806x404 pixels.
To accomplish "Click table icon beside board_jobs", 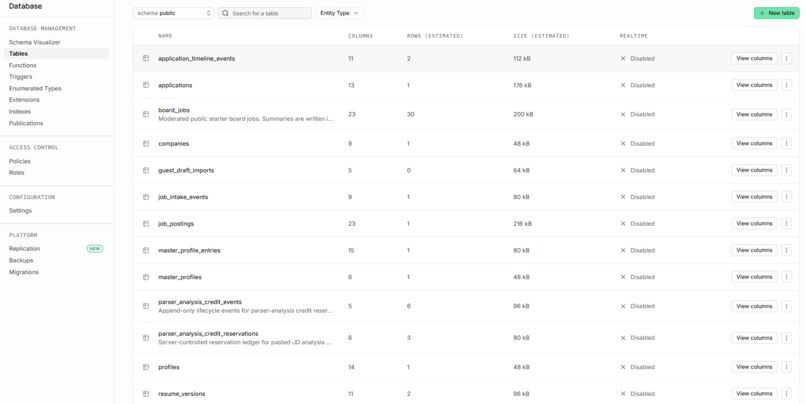I will 146,114.
